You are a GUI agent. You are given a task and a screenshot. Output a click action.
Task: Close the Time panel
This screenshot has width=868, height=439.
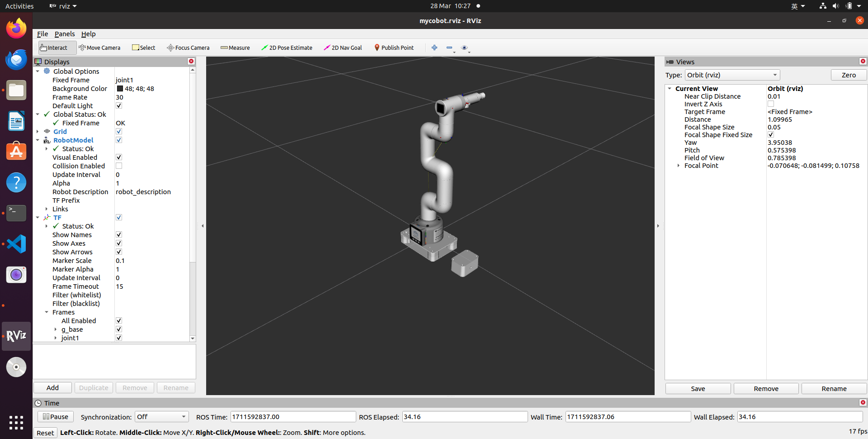click(x=863, y=402)
